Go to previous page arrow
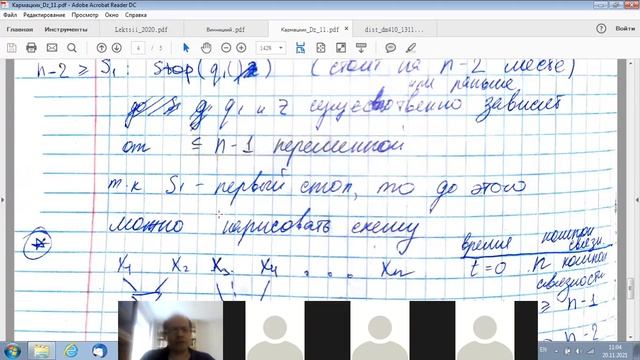The width and height of the screenshot is (640, 360). tap(102, 48)
